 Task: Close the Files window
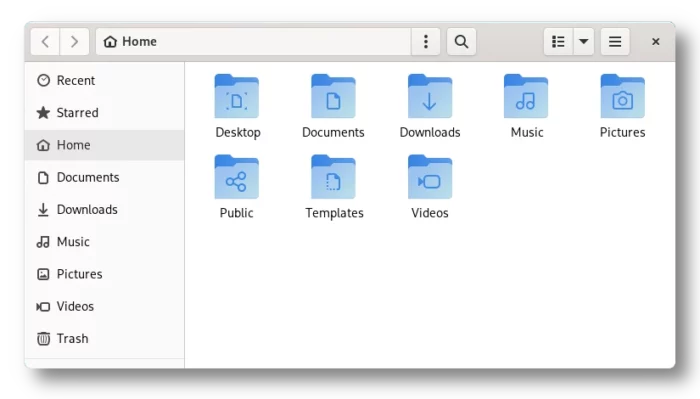[655, 42]
